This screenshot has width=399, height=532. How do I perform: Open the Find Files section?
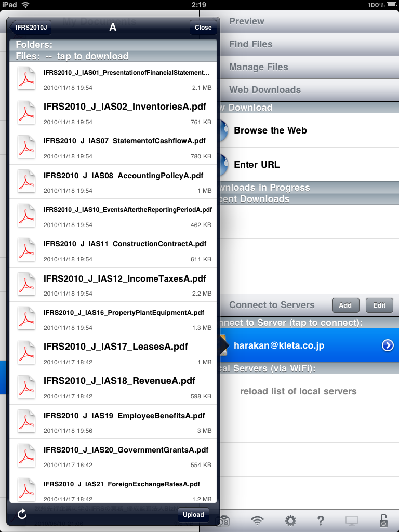pyautogui.click(x=310, y=44)
